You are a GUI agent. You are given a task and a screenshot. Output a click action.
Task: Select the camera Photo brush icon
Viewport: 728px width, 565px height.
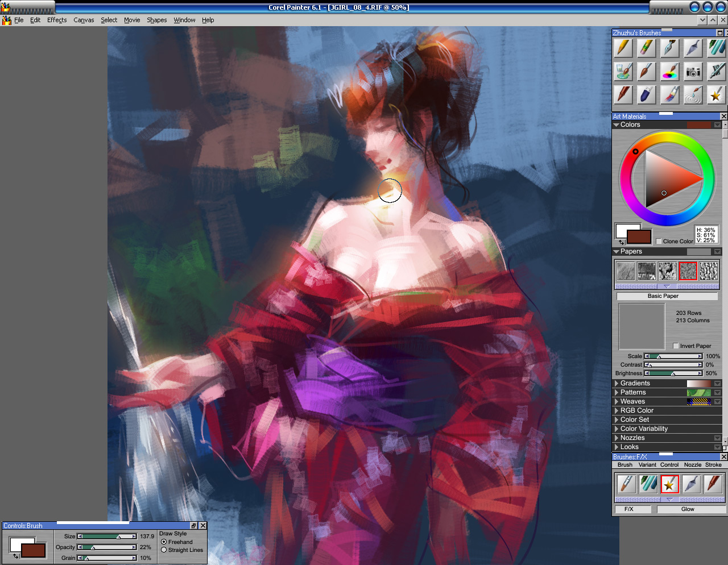pos(693,72)
